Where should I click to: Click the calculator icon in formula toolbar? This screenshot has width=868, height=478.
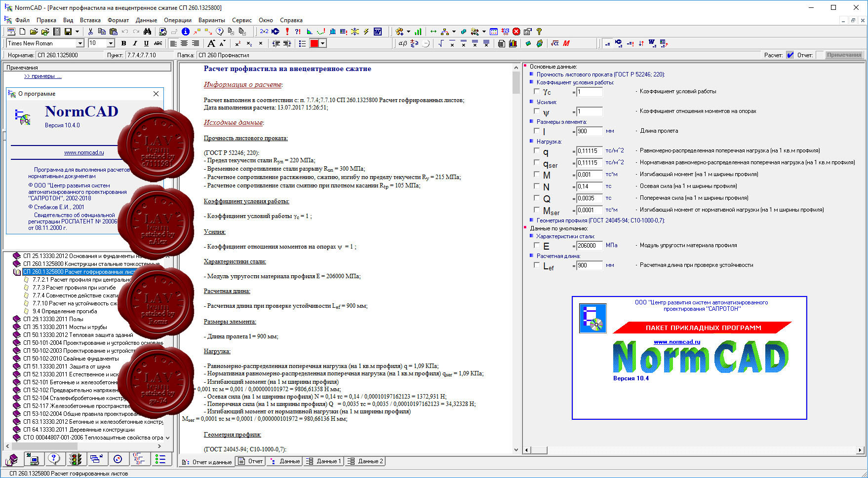coord(502,43)
